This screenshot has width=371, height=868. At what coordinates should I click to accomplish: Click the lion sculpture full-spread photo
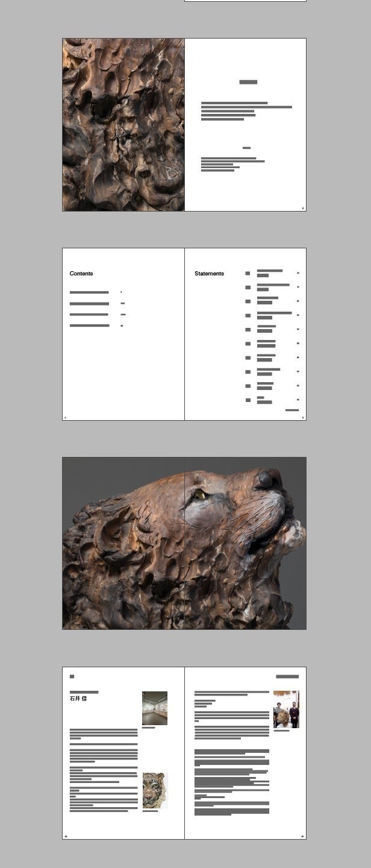[184, 543]
